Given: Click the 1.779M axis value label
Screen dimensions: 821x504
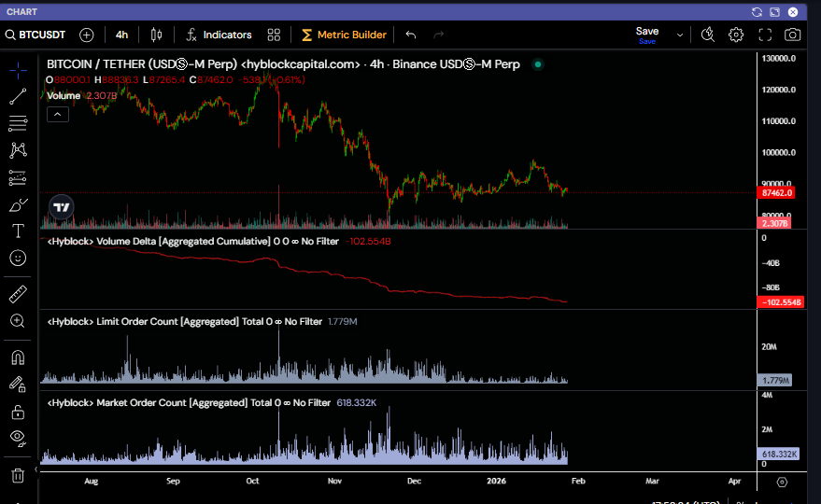Looking at the screenshot, I should [x=774, y=381].
